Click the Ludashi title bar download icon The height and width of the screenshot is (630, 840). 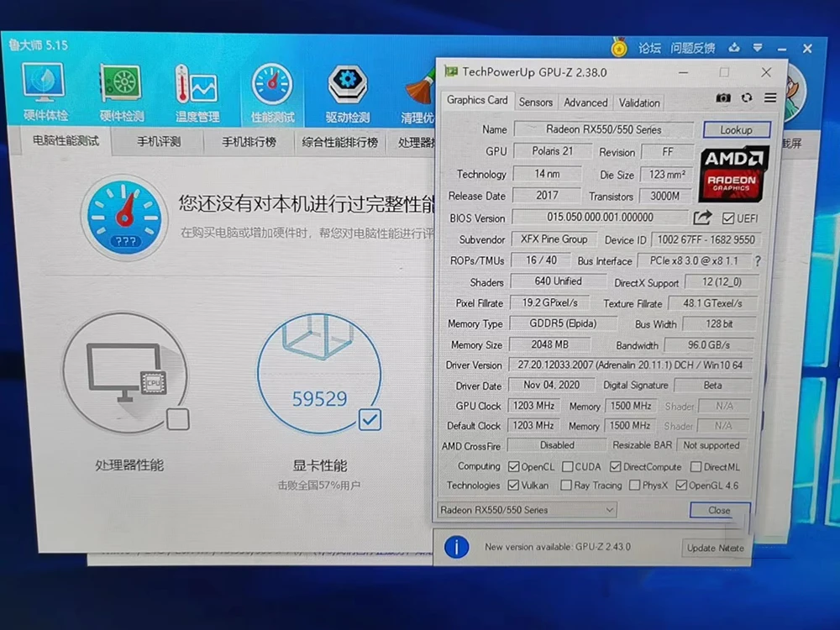coord(734,48)
